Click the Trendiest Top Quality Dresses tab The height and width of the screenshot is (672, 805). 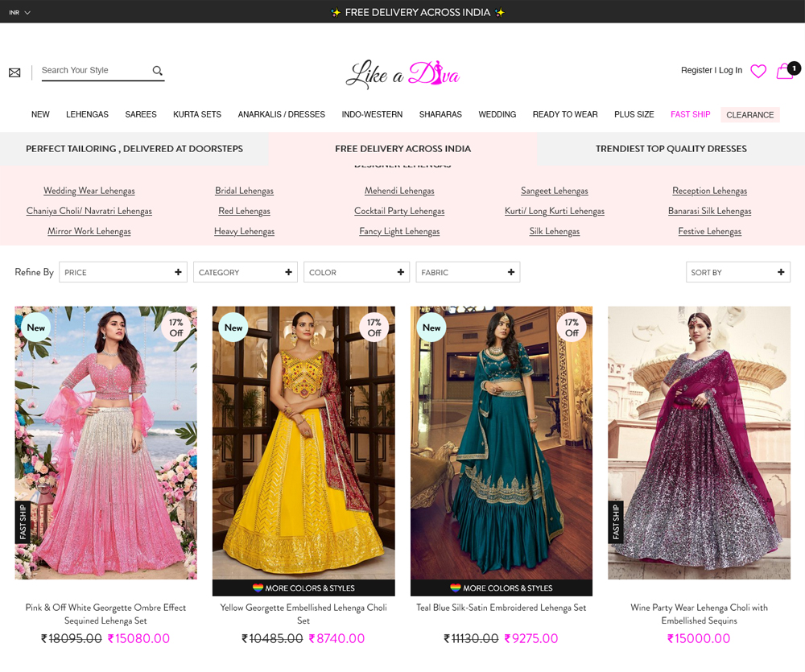(x=671, y=149)
